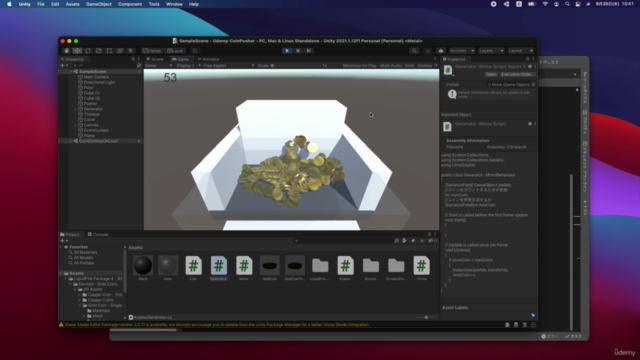Open the Display 1 dropdown
The width and height of the screenshot is (640, 360).
click(x=188, y=66)
